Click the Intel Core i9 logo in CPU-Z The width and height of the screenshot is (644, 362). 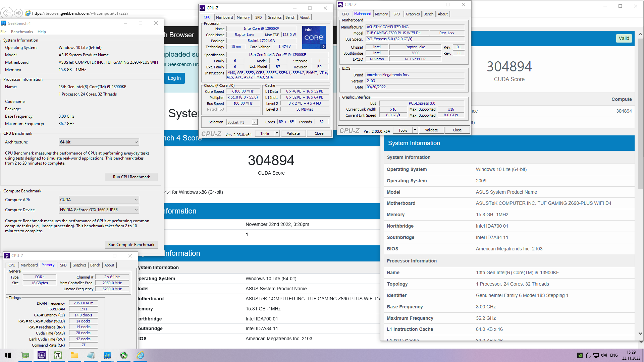pyautogui.click(x=314, y=37)
